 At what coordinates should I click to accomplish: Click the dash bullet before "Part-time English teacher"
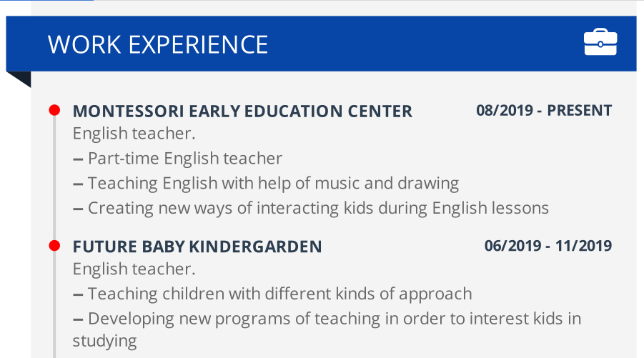[x=78, y=159]
